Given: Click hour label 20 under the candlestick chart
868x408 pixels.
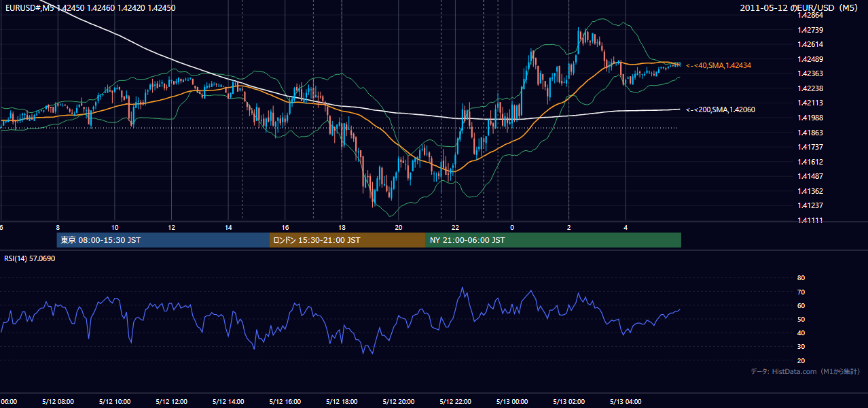Looking at the screenshot, I should [x=399, y=227].
